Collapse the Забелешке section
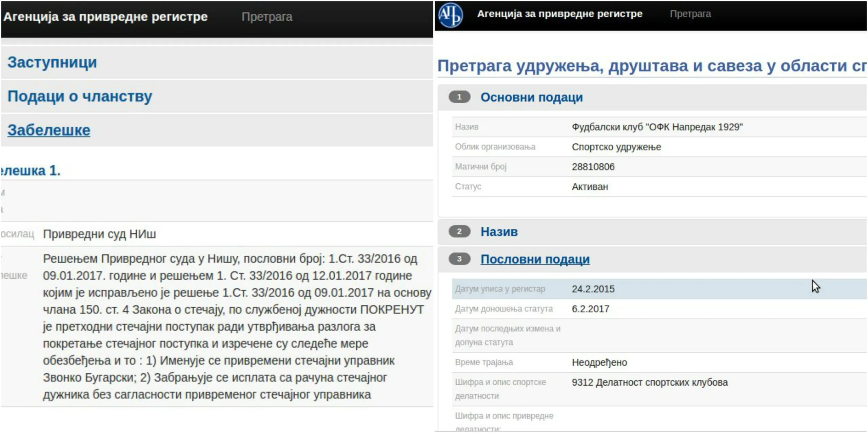The width and height of the screenshot is (868, 433). (x=49, y=130)
